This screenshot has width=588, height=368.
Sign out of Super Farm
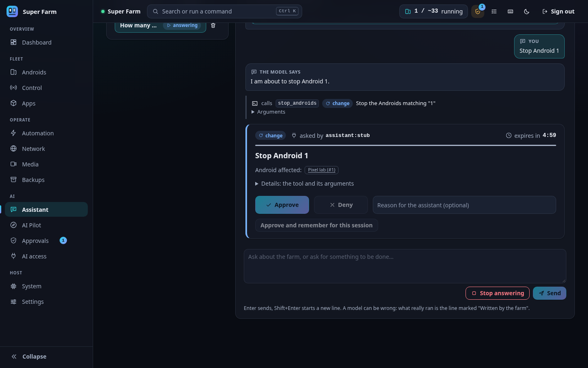(558, 11)
